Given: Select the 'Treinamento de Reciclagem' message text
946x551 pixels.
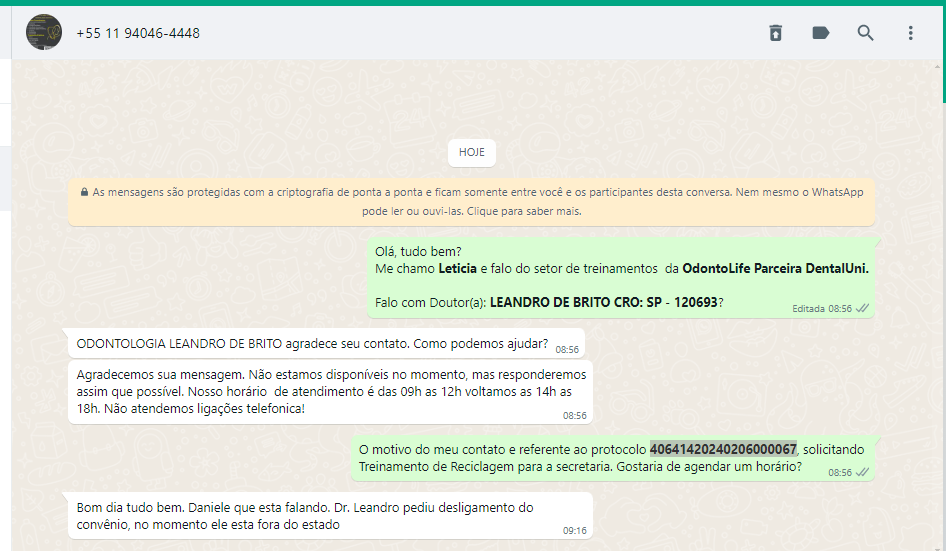Looking at the screenshot, I should point(580,467).
